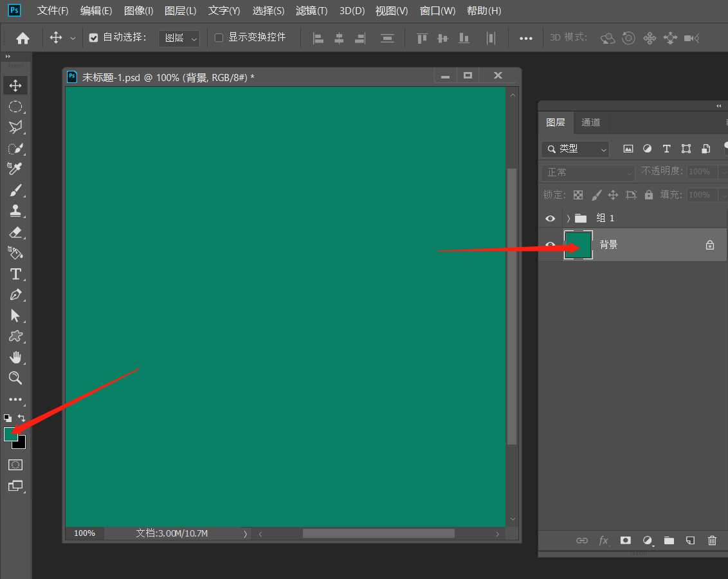Create a new group button
The image size is (728, 579).
coord(669,540)
